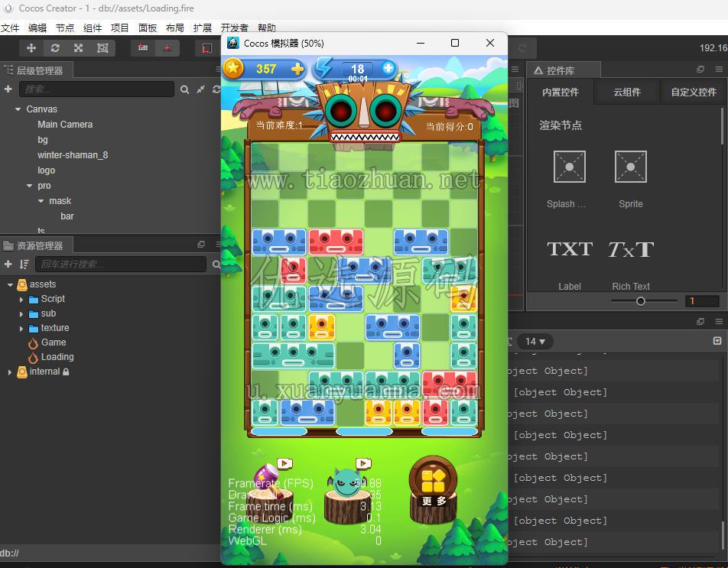
Task: Add new node in hierarchy panel
Action: click(x=8, y=89)
